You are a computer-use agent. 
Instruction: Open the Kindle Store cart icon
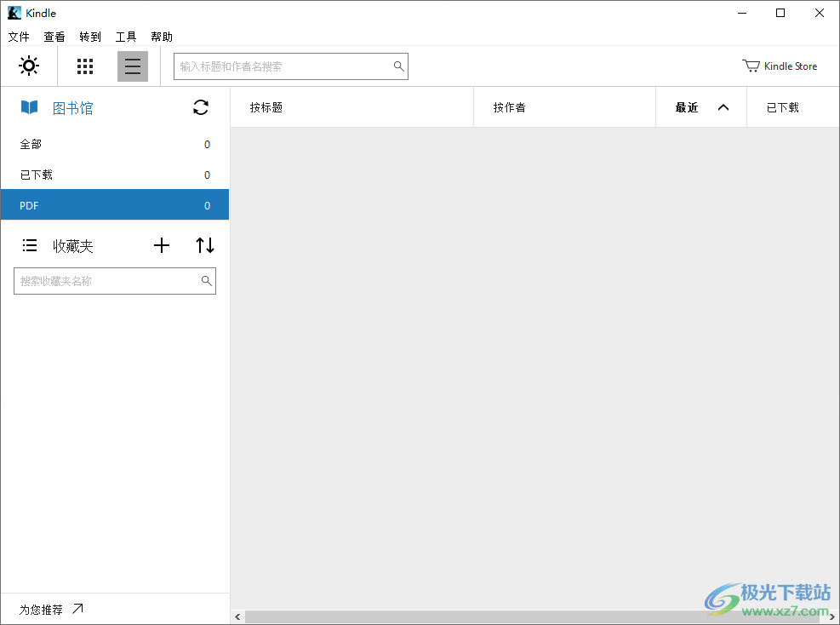coord(751,66)
